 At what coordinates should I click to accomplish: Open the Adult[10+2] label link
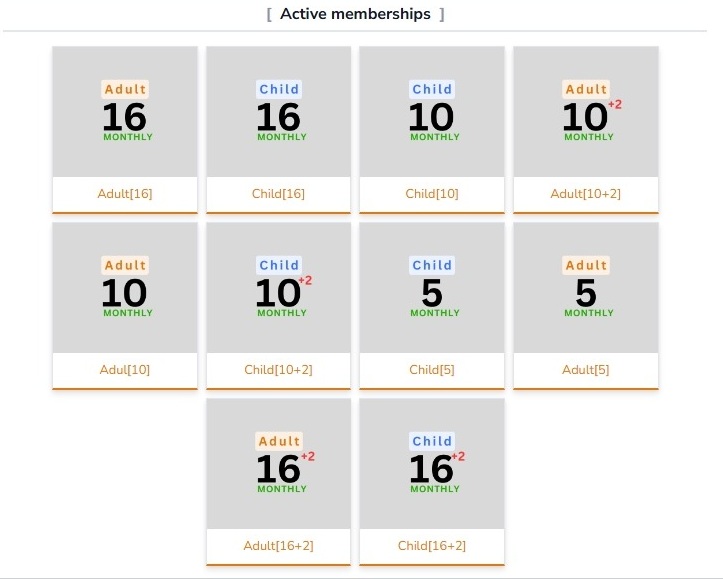586,193
